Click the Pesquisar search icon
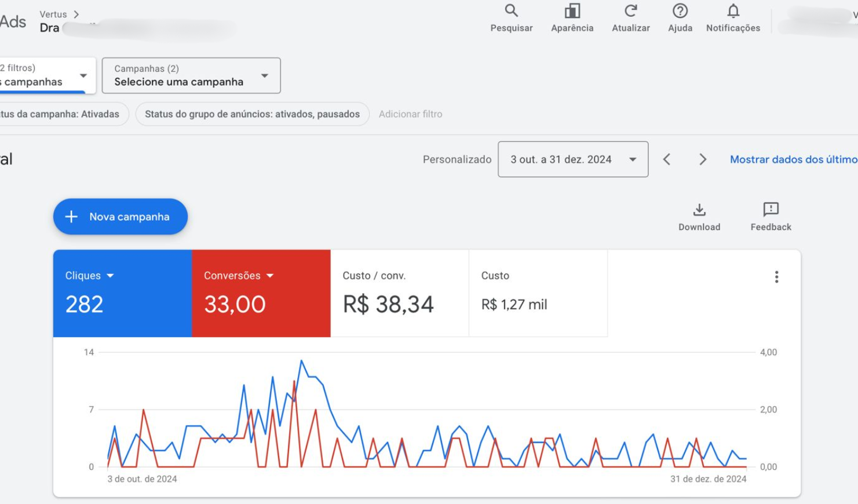The image size is (858, 504). click(511, 11)
